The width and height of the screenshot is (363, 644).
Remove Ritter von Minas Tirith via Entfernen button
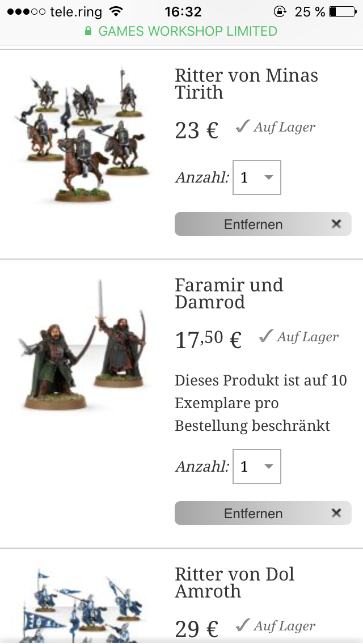(263, 224)
